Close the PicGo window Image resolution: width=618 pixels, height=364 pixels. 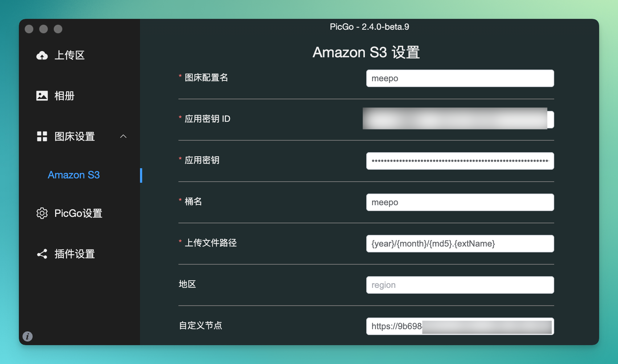pyautogui.click(x=29, y=29)
